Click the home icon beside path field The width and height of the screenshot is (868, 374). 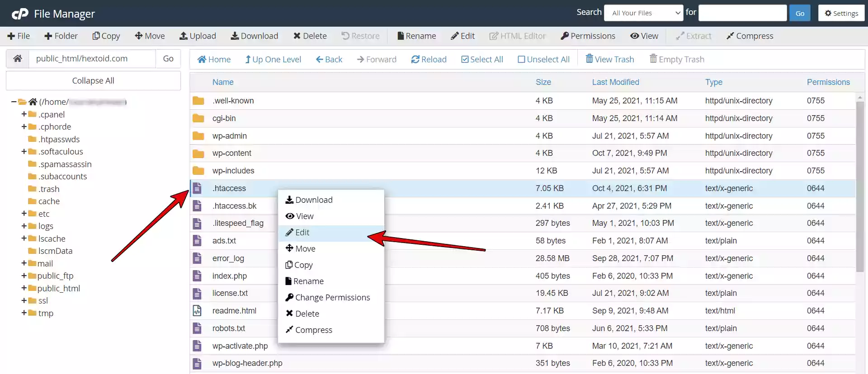[x=18, y=59]
